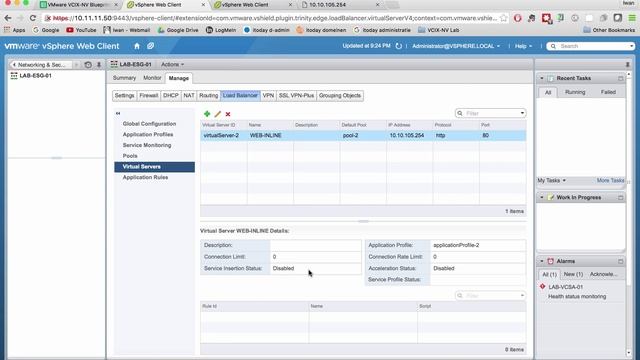The image size is (640, 360).
Task: Open Application Profiles section
Action: (148, 134)
